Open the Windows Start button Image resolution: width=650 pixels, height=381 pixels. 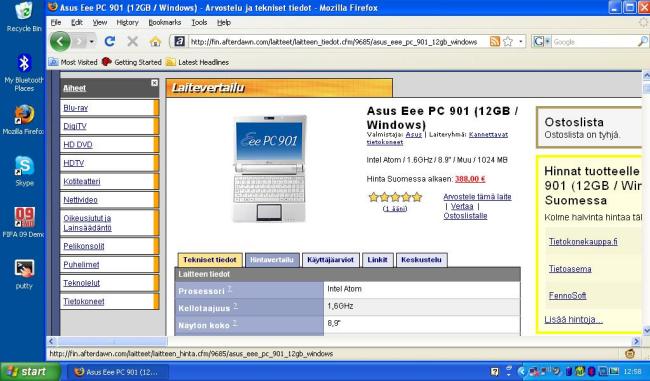click(x=30, y=371)
